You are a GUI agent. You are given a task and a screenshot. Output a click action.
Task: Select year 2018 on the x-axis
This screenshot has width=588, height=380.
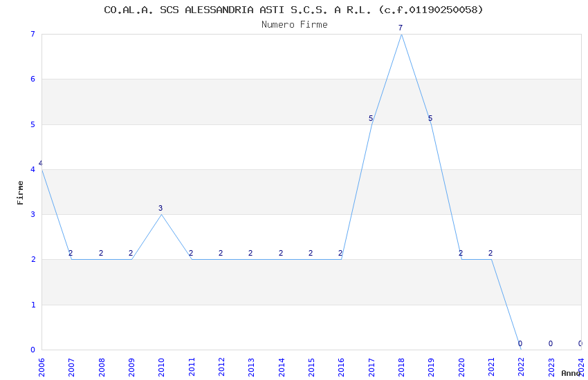401,367
